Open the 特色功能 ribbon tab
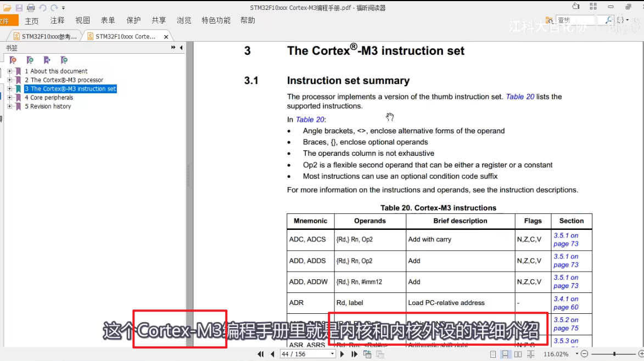 [216, 20]
